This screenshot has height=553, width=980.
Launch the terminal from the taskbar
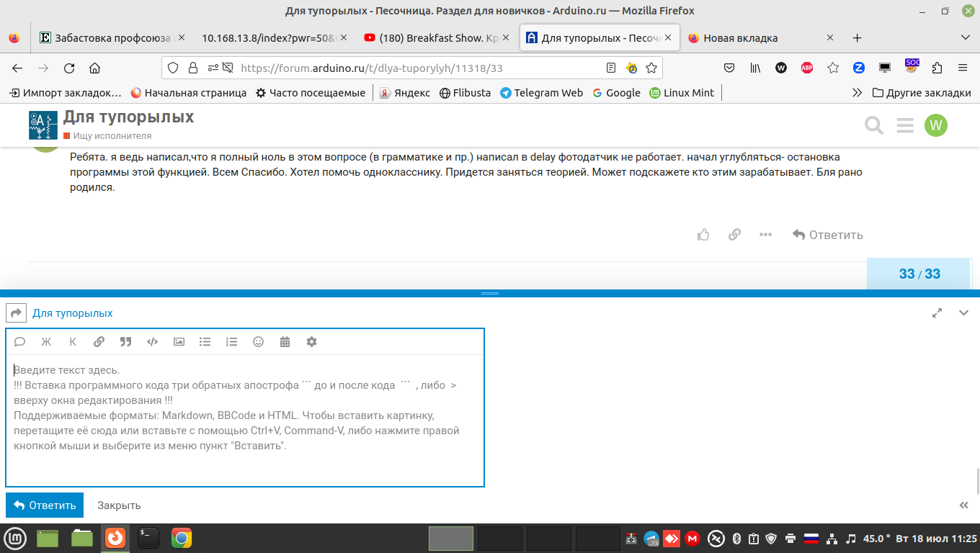tap(148, 538)
